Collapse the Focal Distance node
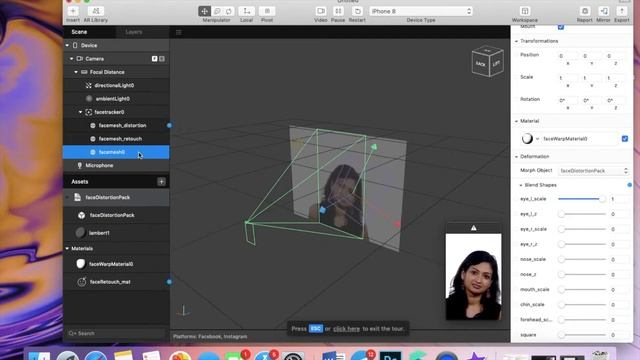The image size is (640, 360). [76, 72]
